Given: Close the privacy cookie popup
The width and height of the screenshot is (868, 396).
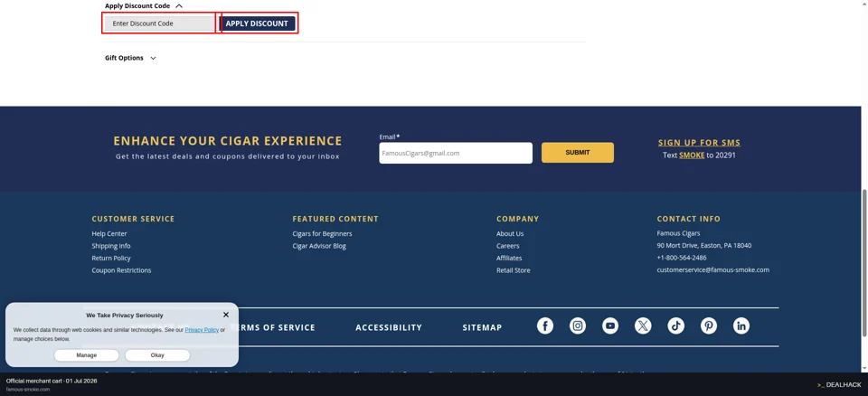Looking at the screenshot, I should click(226, 315).
